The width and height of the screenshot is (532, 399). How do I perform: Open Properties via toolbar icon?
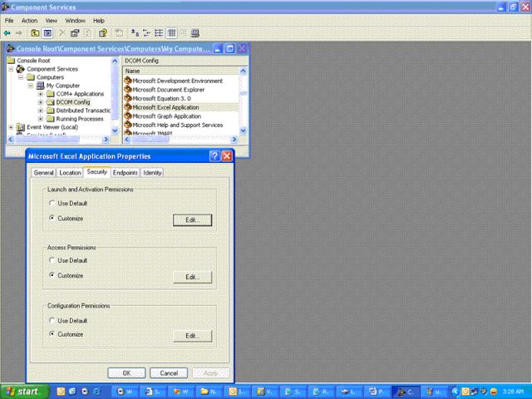click(x=75, y=33)
